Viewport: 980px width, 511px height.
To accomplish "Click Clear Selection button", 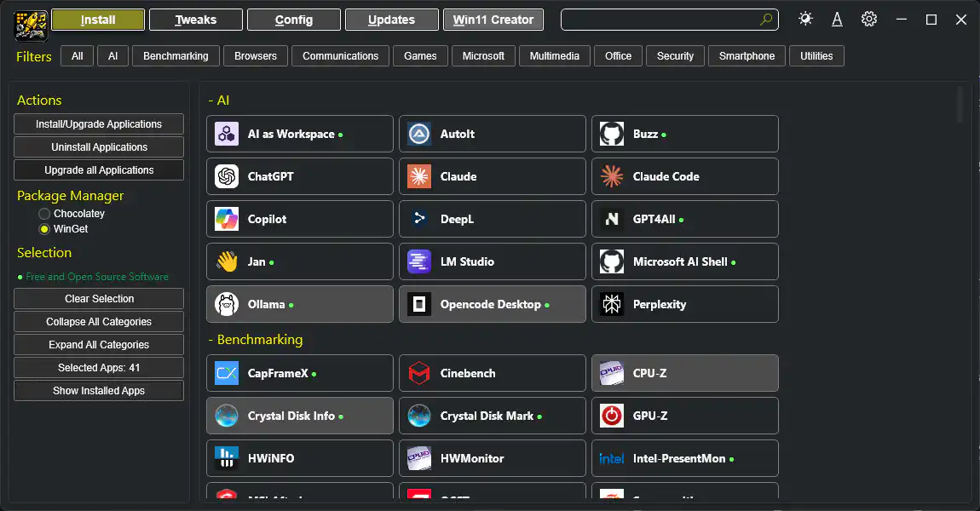I will (99, 299).
